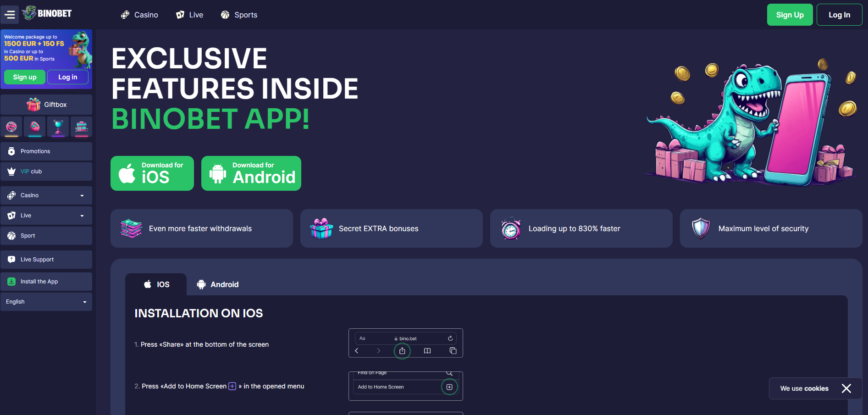Switch to the IOS installation tab
Viewport: 868px width, 415px height.
156,284
